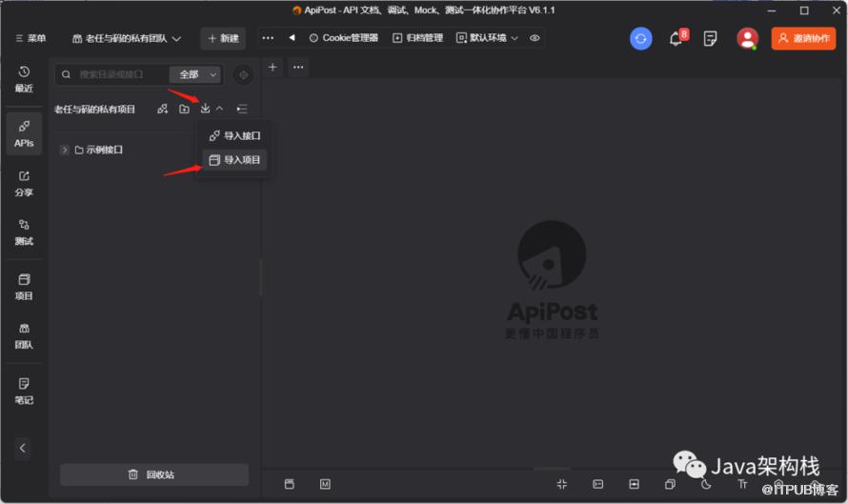The height and width of the screenshot is (504, 848).
Task: Open 归档管理 archive manager
Action: 418,38
